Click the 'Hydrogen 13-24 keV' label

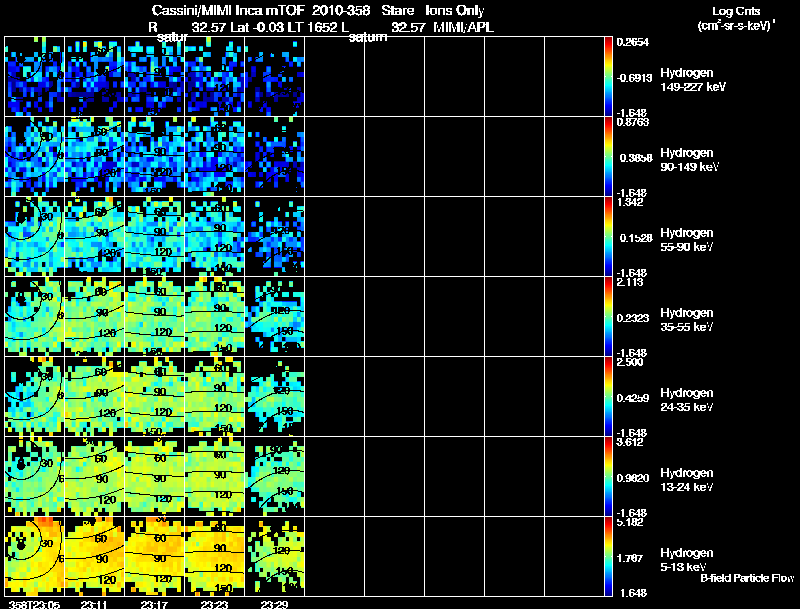pyautogui.click(x=687, y=480)
